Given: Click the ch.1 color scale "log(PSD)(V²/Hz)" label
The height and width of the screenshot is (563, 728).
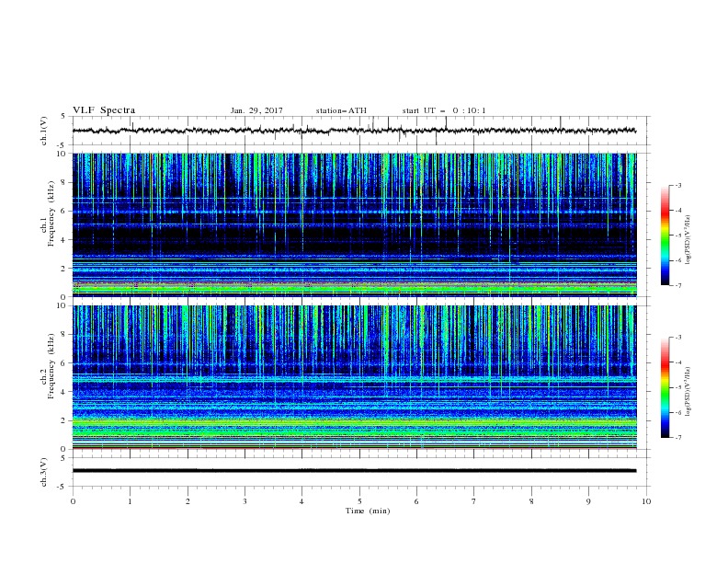Looking at the screenshot, I should (688, 240).
